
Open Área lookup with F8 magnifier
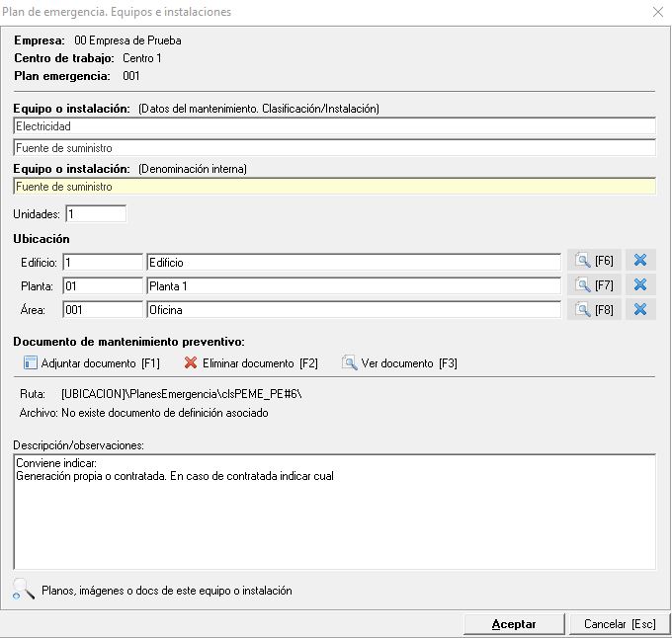593,309
